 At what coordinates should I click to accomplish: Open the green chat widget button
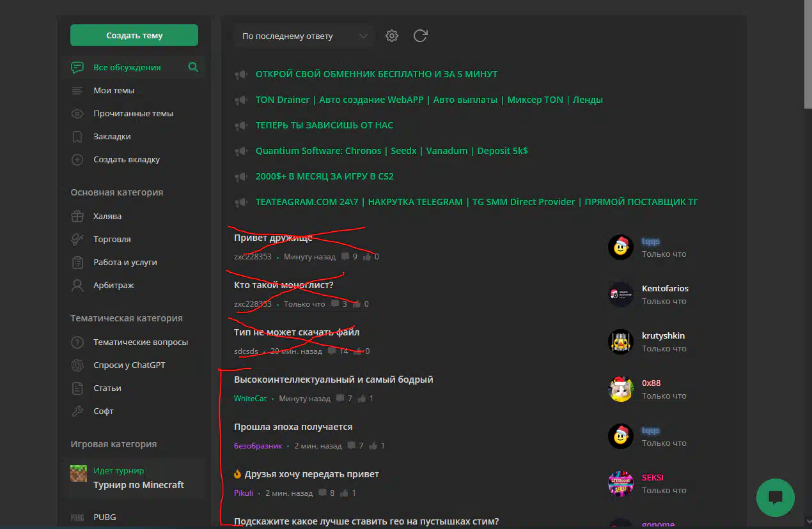776,498
